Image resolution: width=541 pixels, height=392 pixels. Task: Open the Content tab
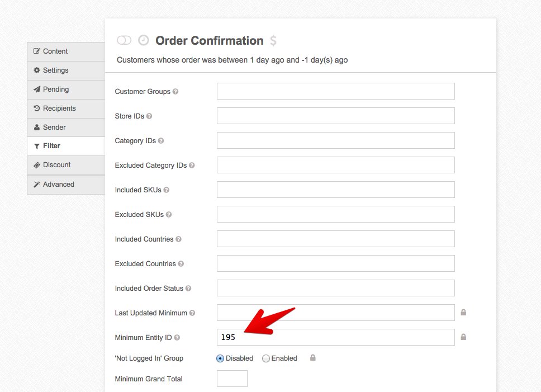[x=66, y=51]
